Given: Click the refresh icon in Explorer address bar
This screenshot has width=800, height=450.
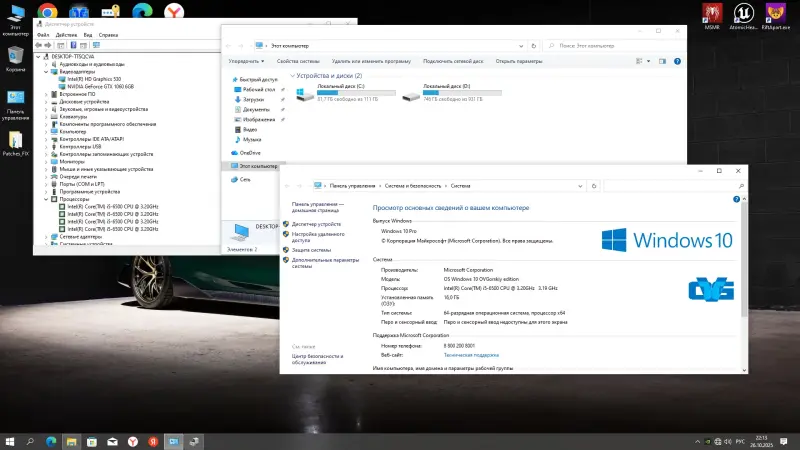Looking at the screenshot, I should (x=534, y=46).
